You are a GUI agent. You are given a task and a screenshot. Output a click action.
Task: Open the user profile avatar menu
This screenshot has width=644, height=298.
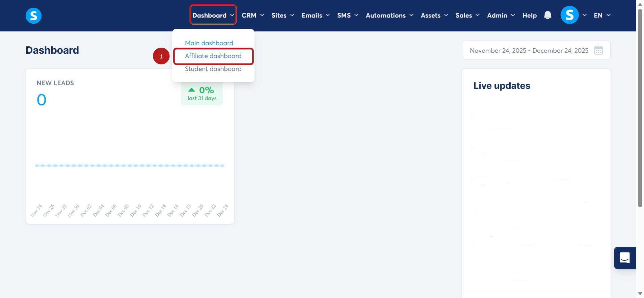pos(569,15)
